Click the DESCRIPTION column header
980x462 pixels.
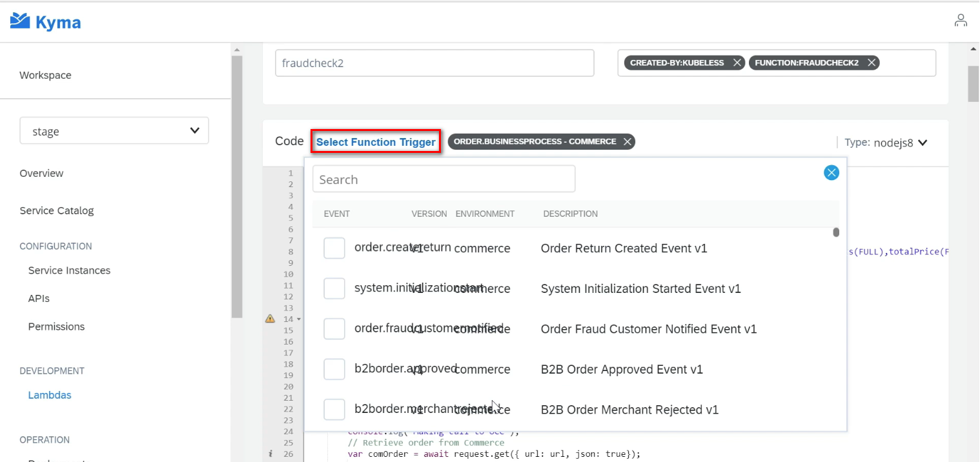571,214
